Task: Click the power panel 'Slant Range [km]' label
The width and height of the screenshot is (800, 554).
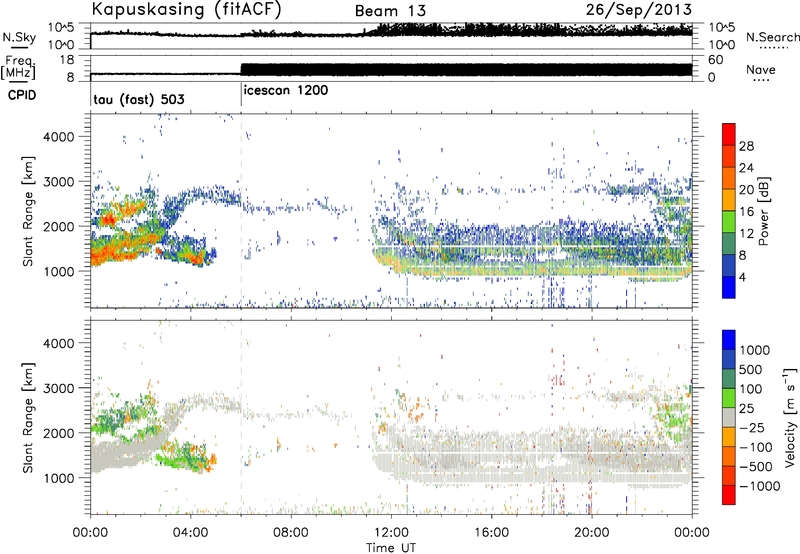Action: (x=28, y=211)
